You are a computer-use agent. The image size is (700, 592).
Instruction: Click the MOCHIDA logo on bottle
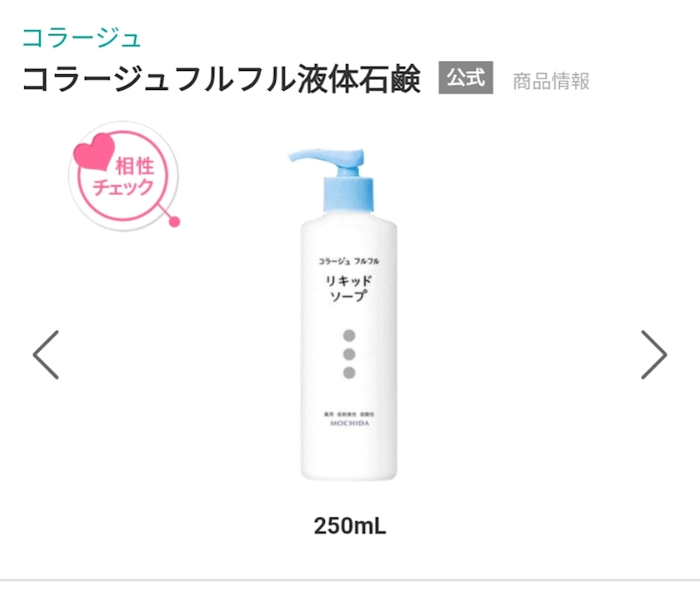[x=349, y=423]
